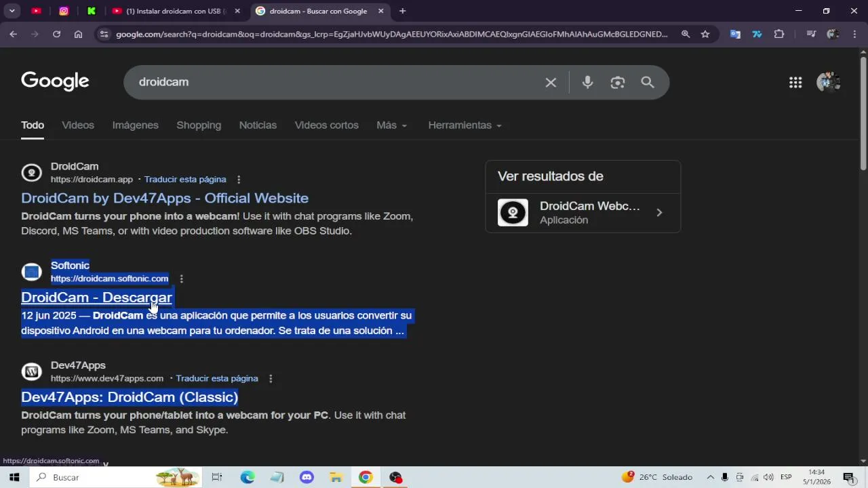Go to Google homepage via logo
Viewport: 868px width, 488px height.
(55, 81)
